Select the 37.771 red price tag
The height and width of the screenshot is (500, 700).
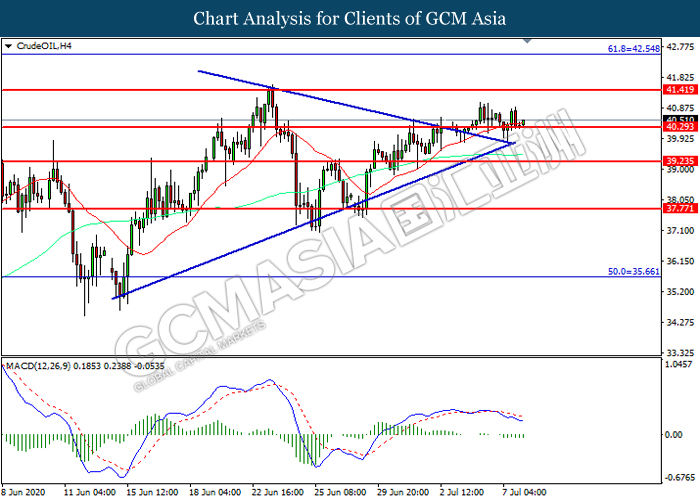[680, 208]
